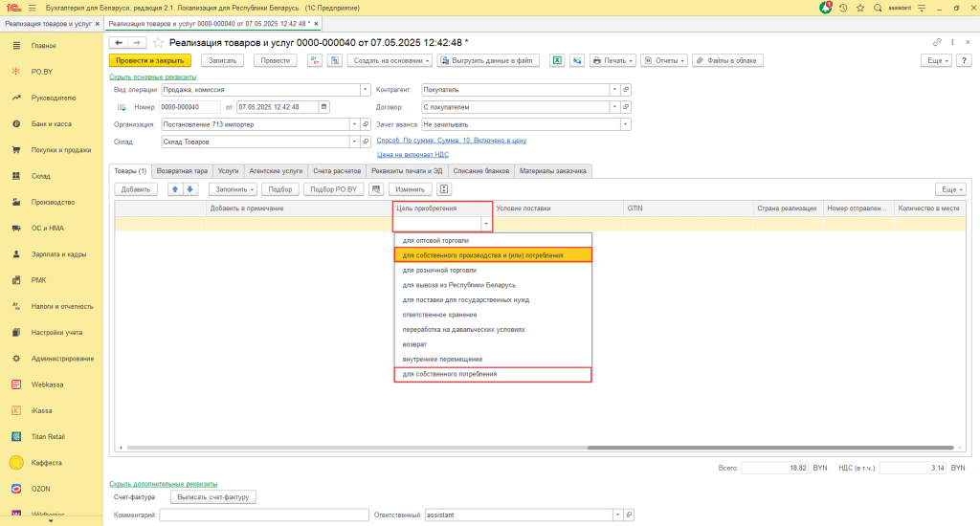Click the barcode scanner icon in table toolbar
The image size is (980, 526).
pos(375,189)
